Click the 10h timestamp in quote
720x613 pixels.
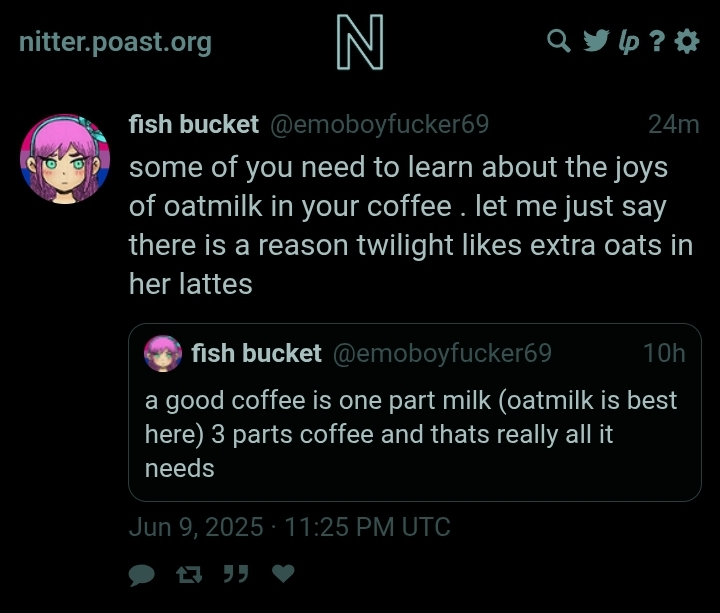point(664,353)
